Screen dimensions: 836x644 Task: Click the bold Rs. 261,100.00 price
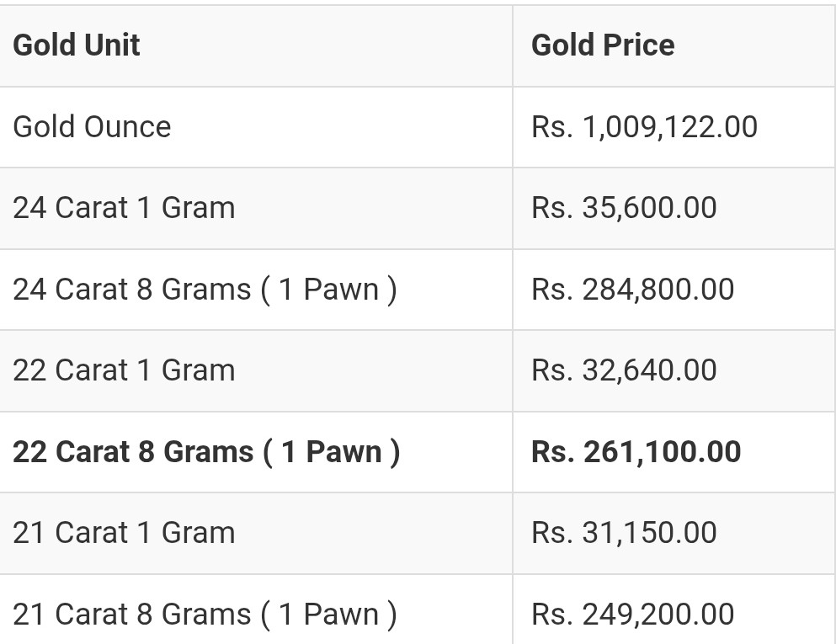[636, 452]
